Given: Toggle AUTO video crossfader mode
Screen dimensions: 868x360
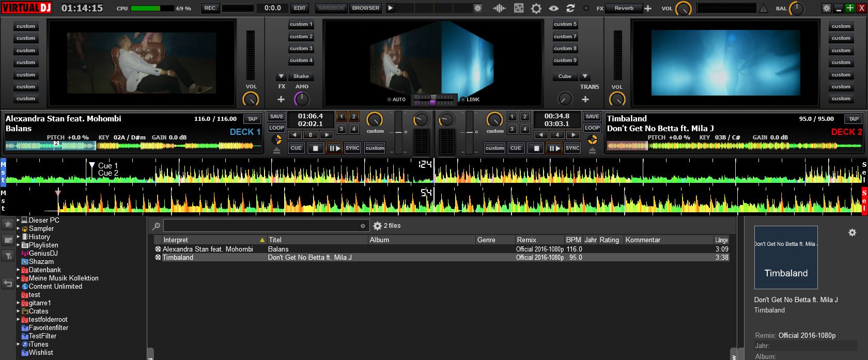Looking at the screenshot, I should click(x=396, y=99).
